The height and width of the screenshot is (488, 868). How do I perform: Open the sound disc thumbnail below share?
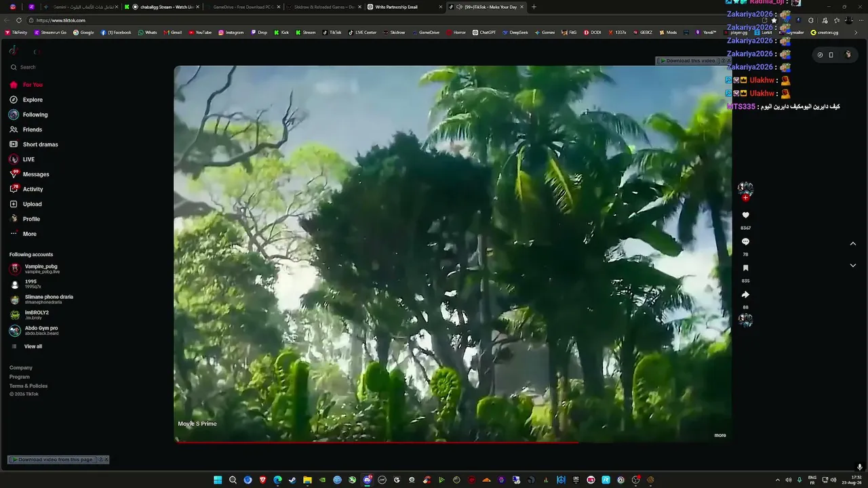pyautogui.click(x=745, y=320)
